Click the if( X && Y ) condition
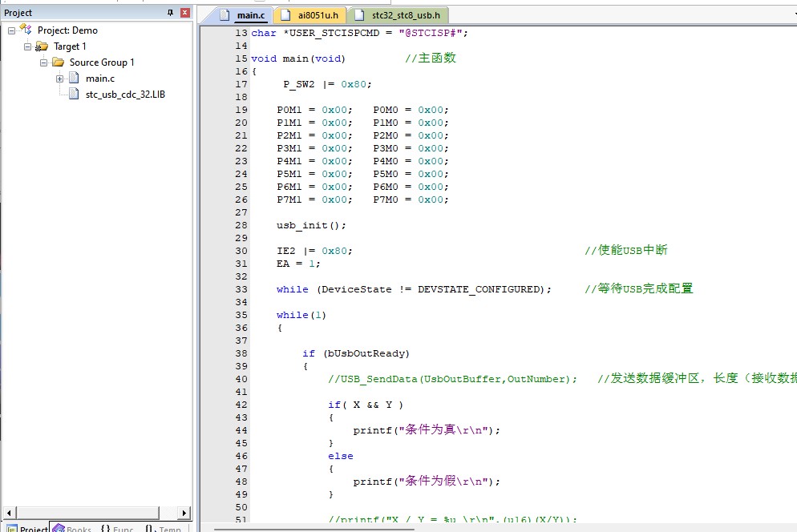This screenshot has width=797, height=532. [366, 405]
